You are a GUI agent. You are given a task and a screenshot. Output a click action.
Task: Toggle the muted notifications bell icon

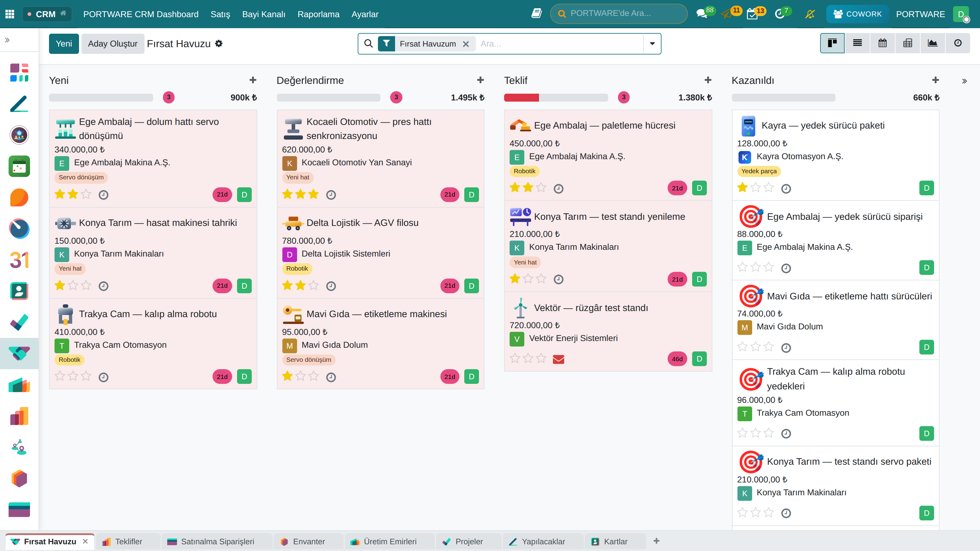click(x=810, y=14)
